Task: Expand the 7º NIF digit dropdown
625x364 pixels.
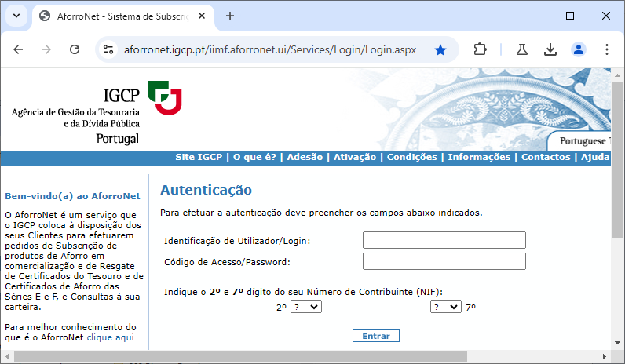Action: (446, 307)
